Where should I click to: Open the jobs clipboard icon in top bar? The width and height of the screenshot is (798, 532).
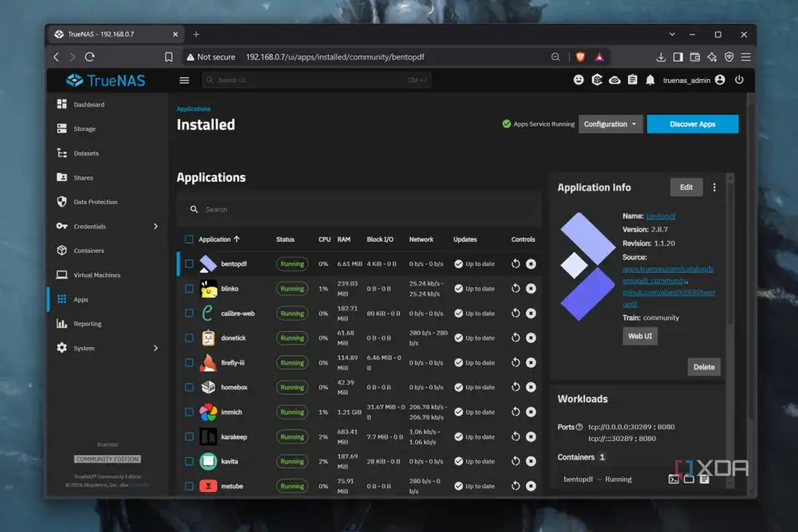coord(632,80)
